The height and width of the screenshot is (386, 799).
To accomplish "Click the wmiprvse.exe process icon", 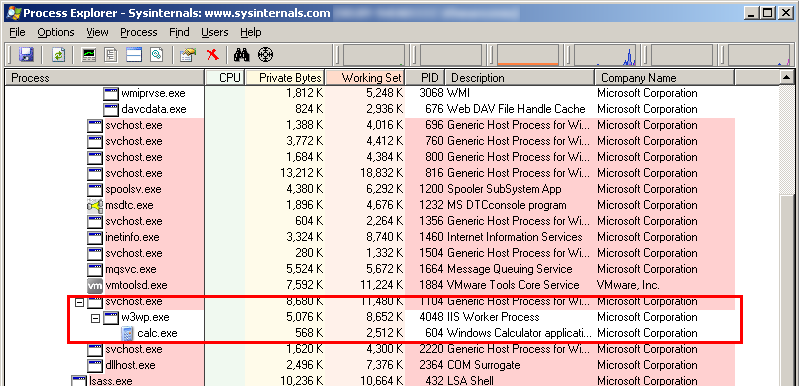I will (111, 93).
